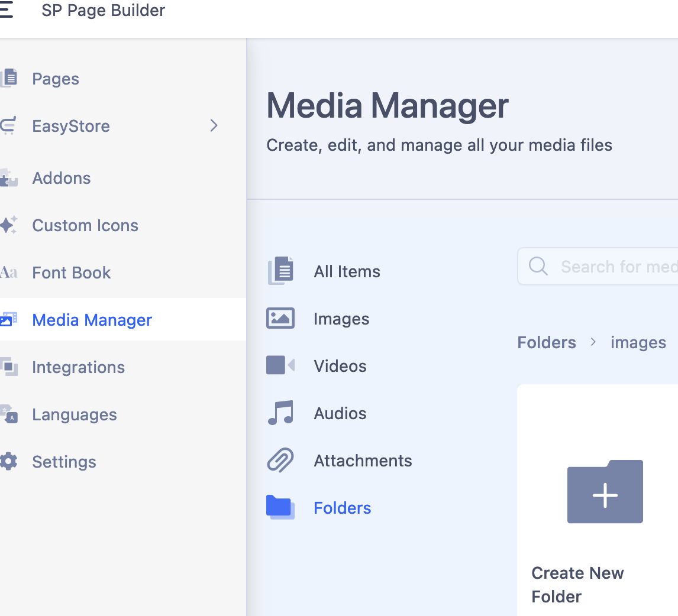
Task: Click the Media Manager image icon
Action: pos(9,319)
